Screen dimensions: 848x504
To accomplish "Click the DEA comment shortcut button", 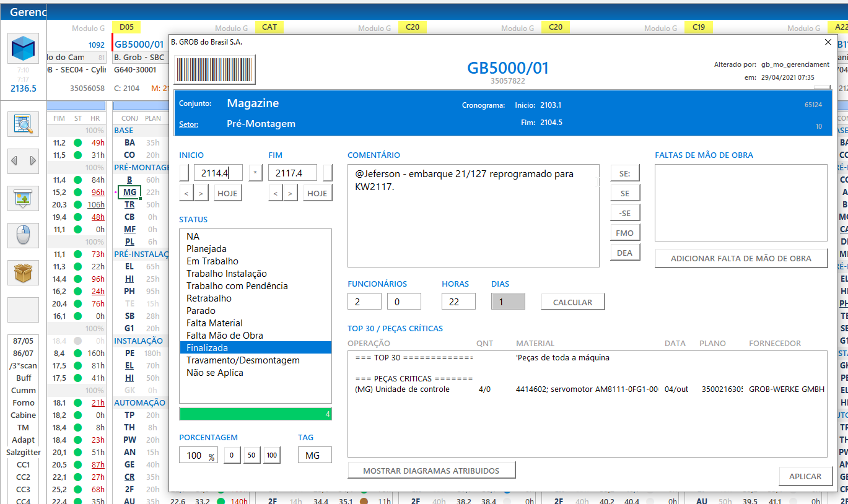I will click(625, 253).
